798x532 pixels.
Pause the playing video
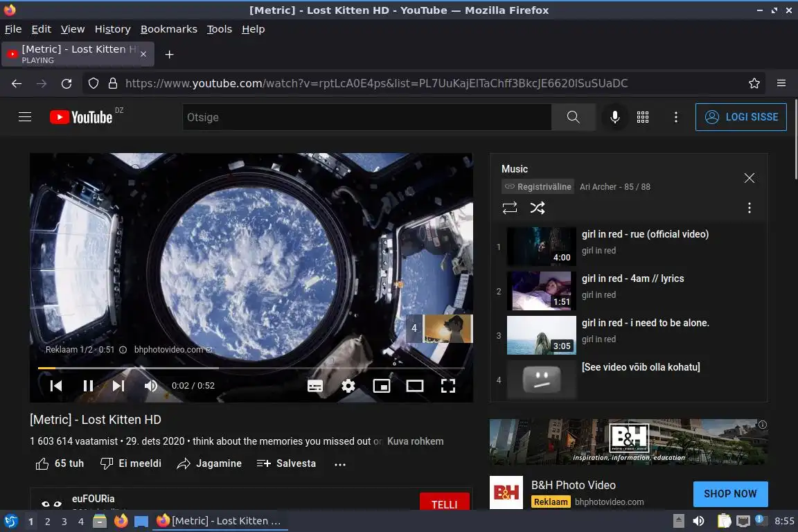tap(88, 386)
